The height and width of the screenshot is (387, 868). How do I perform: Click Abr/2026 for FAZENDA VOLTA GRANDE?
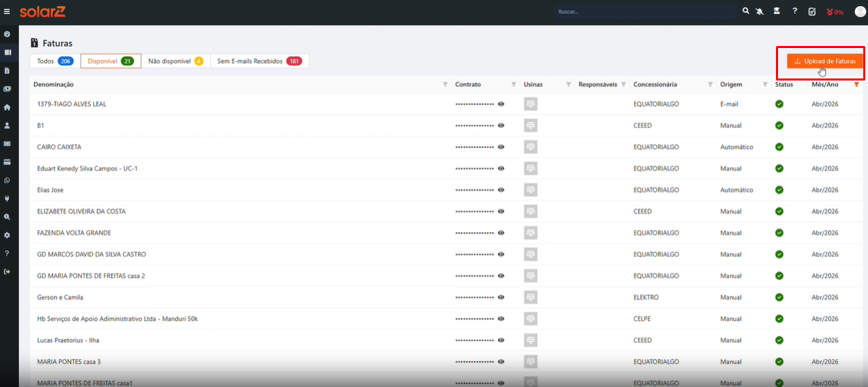(x=825, y=233)
